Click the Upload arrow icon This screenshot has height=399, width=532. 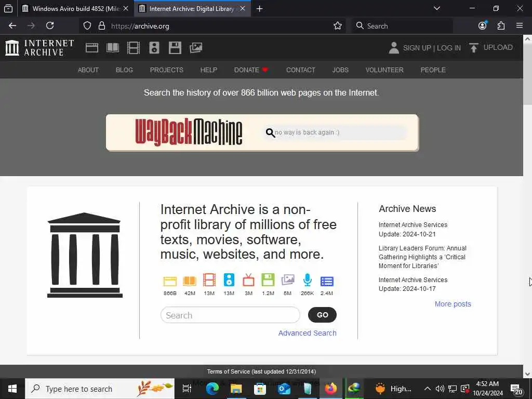coord(474,48)
